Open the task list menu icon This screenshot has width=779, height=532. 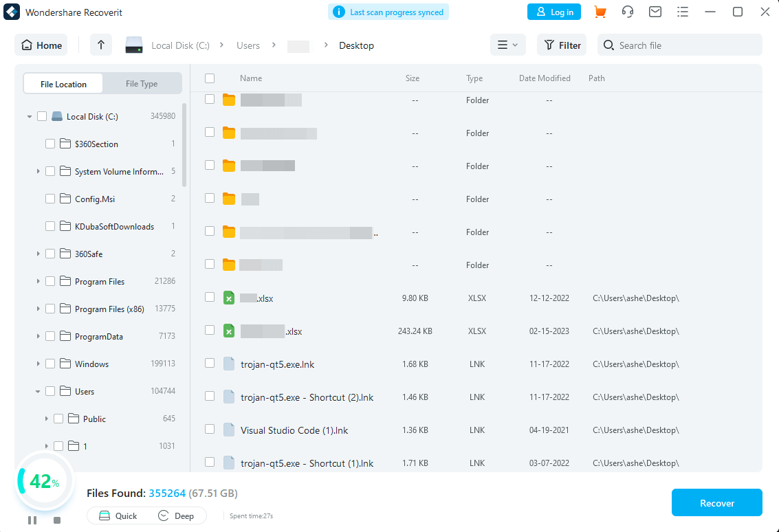click(683, 12)
